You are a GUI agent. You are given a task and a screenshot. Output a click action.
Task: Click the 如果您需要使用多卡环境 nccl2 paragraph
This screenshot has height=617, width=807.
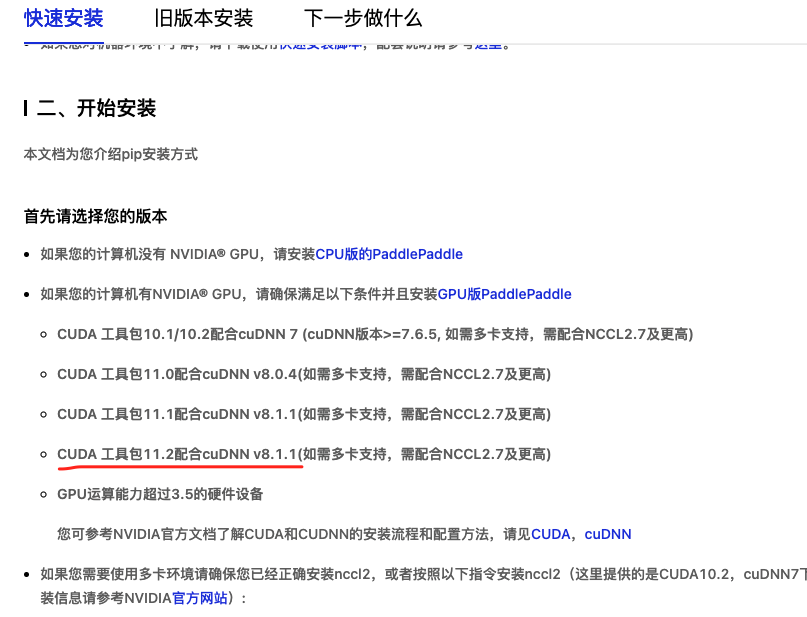point(424,586)
